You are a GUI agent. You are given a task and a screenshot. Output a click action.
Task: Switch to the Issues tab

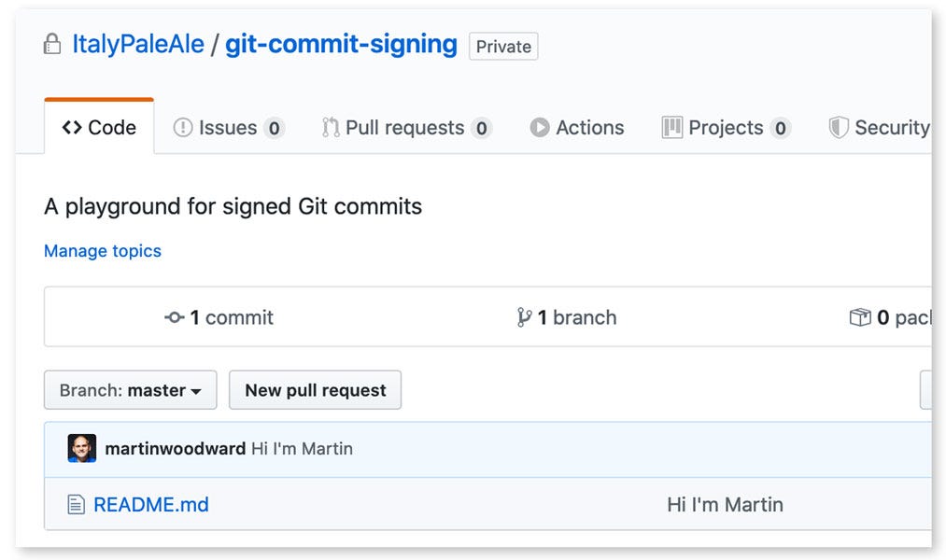[x=229, y=128]
